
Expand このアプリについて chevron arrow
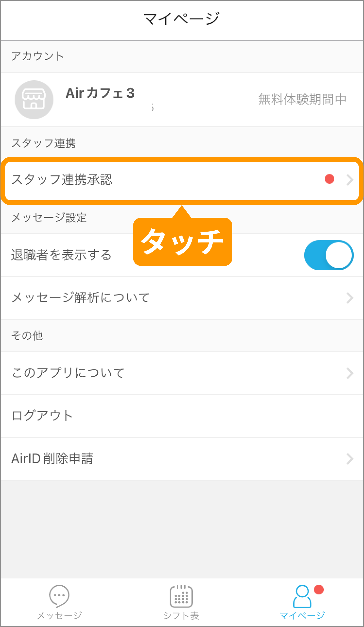click(x=350, y=373)
